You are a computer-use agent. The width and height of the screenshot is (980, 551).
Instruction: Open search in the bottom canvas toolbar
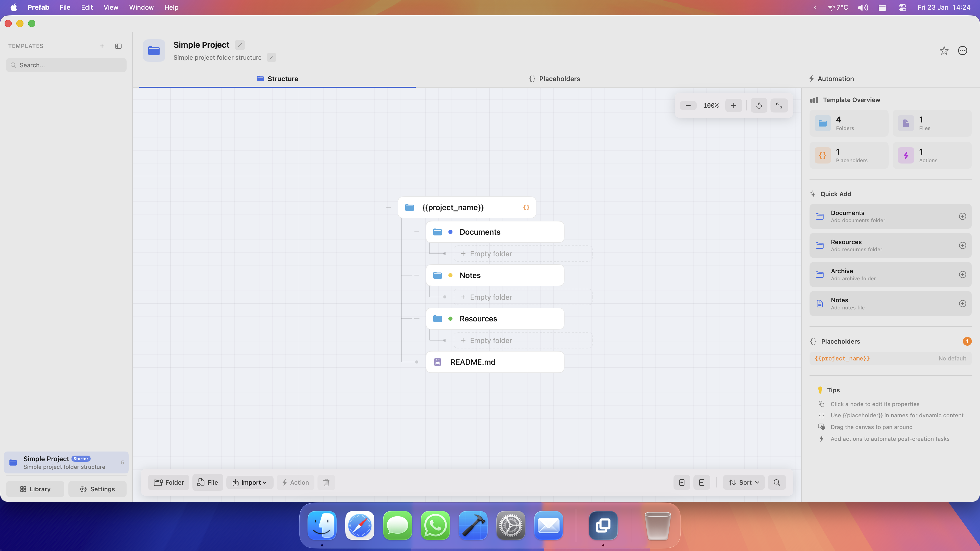777,482
